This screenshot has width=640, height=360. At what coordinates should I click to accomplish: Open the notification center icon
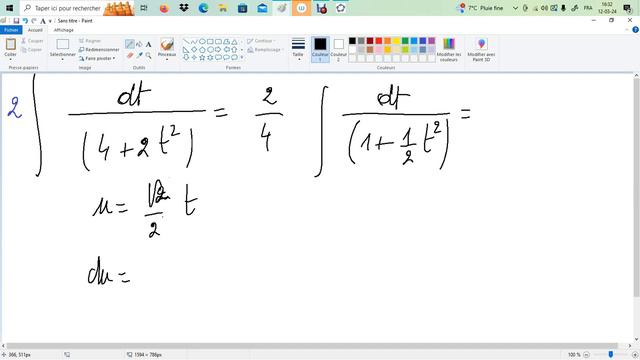627,8
